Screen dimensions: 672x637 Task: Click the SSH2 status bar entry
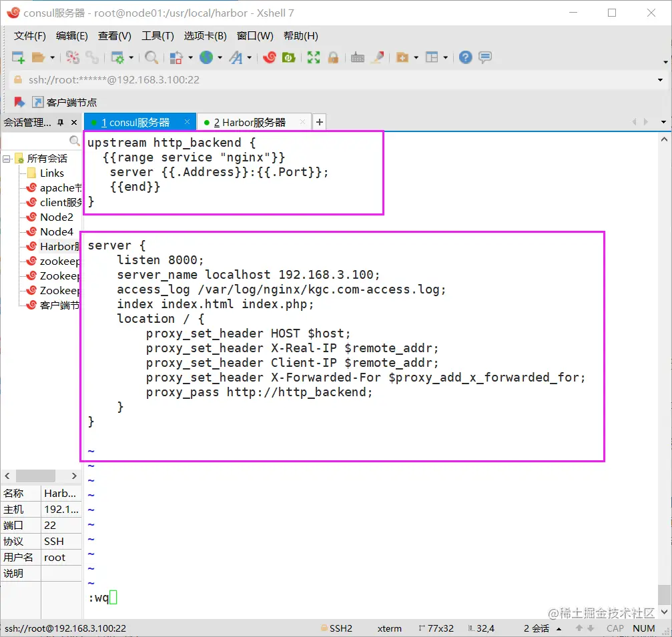point(337,628)
